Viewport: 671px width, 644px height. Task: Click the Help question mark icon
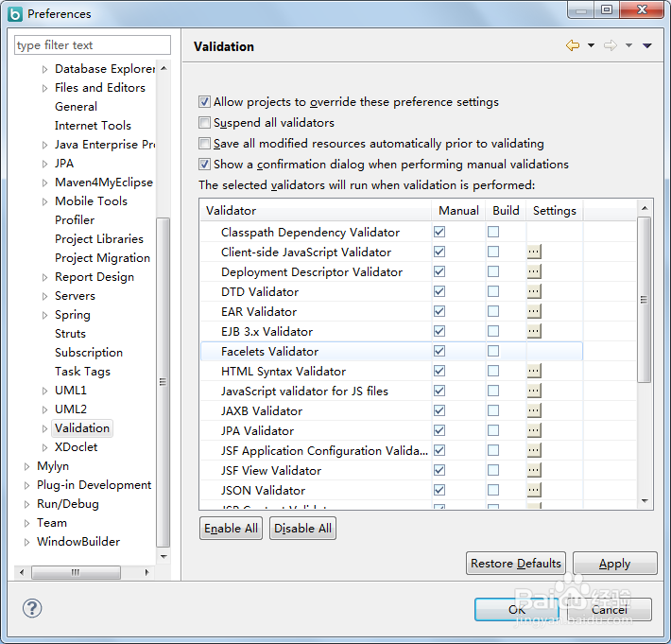pyautogui.click(x=31, y=608)
